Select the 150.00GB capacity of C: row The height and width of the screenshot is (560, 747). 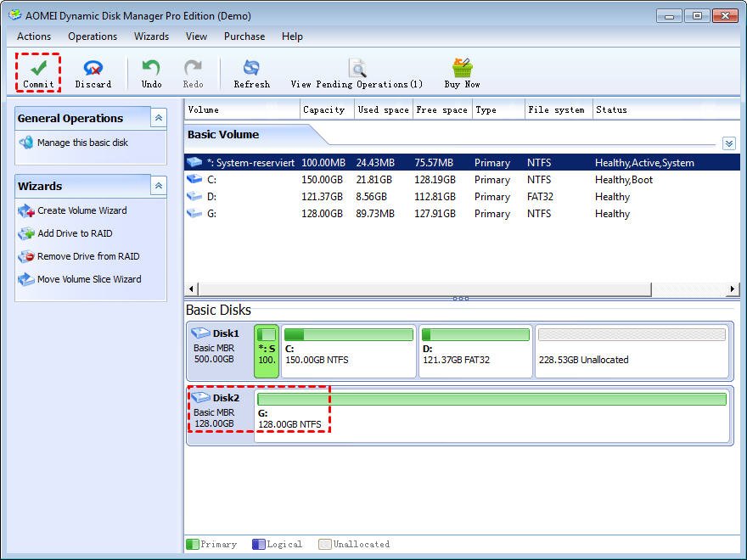tap(322, 180)
